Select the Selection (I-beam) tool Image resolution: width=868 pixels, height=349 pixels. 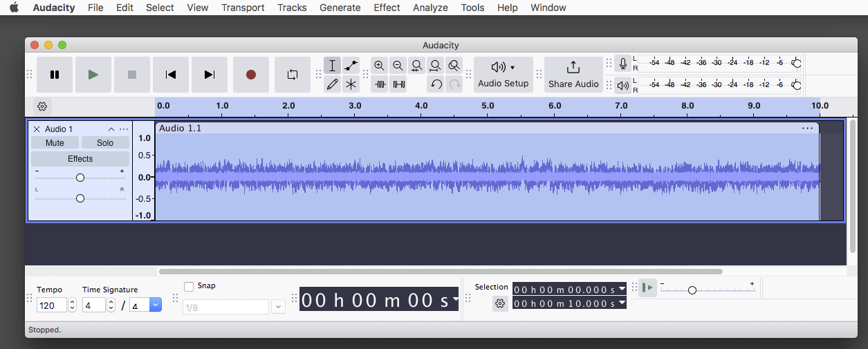(332, 66)
